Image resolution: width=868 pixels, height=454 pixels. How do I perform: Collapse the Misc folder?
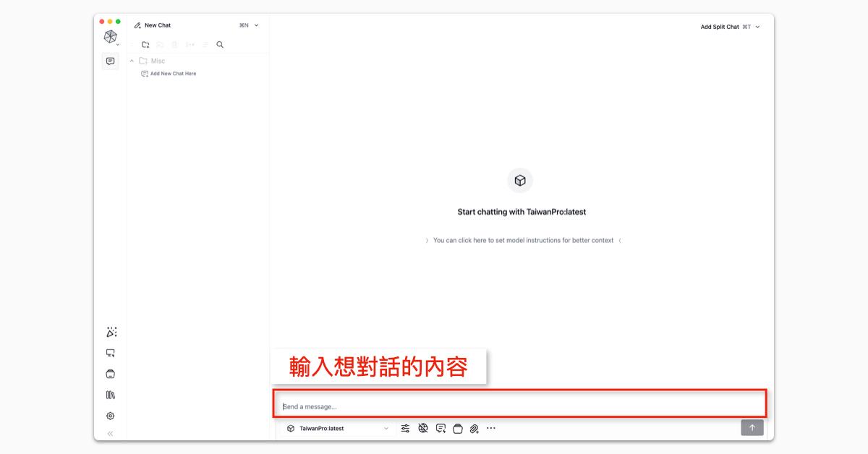132,61
